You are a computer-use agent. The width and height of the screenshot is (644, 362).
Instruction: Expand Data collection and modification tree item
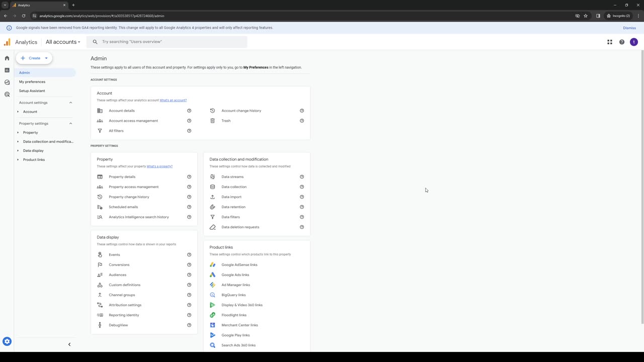tap(18, 142)
